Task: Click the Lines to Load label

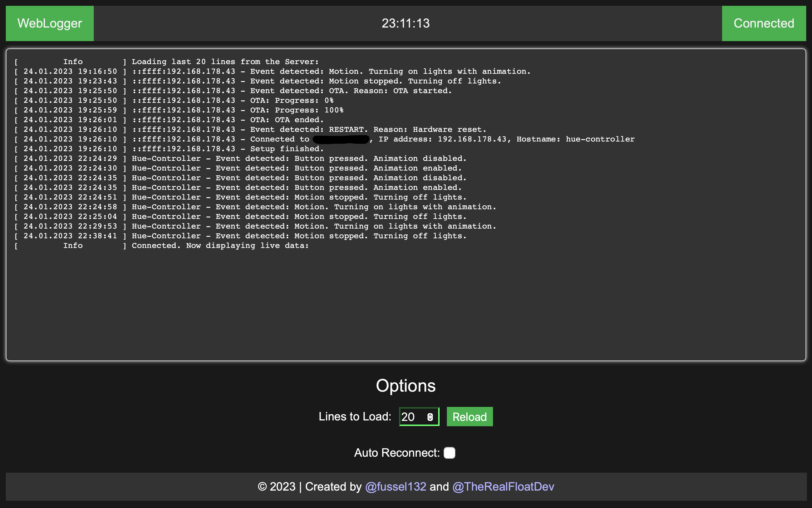Action: [x=355, y=417]
